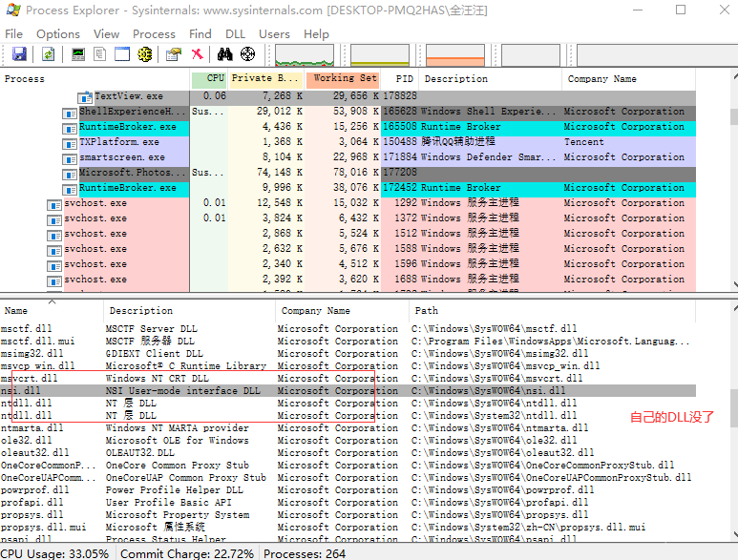
Task: Click icon of svchost.exe with PID 1588
Action: coord(54,251)
